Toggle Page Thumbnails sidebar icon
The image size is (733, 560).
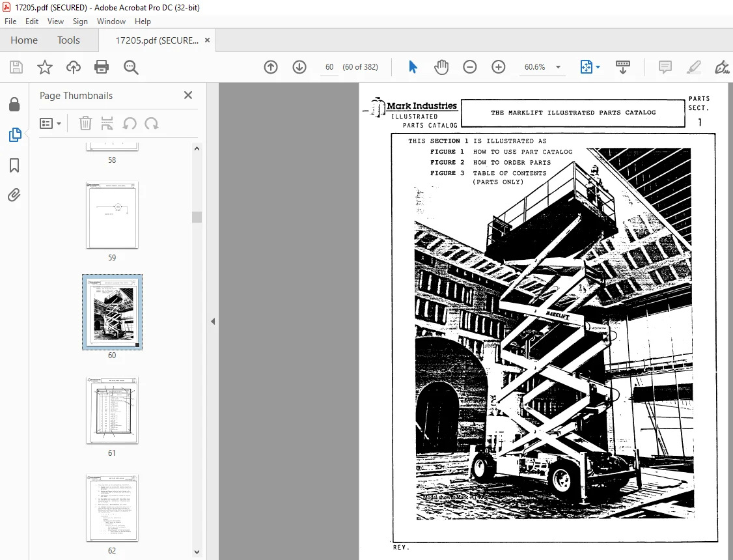point(14,135)
